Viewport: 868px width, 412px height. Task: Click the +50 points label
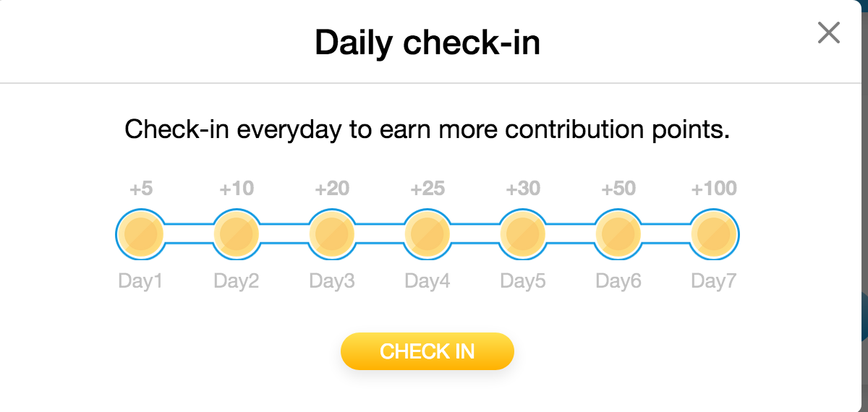(618, 189)
